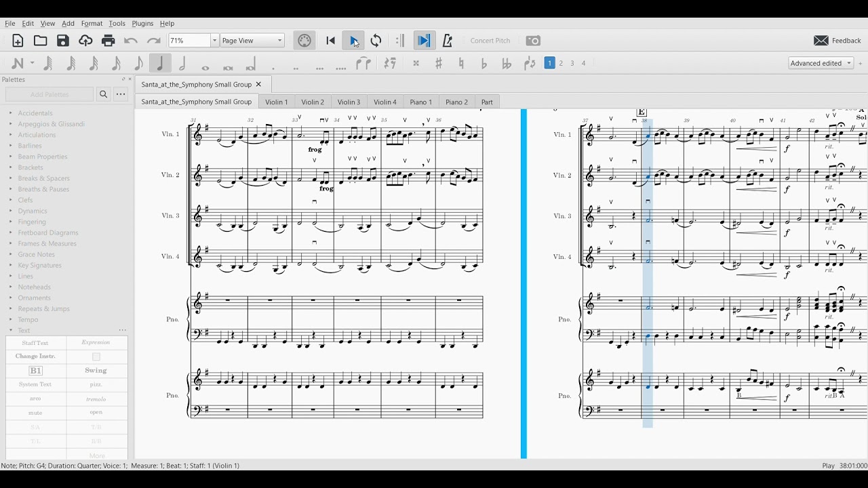Close the Santa_at_the_Symphony Small Group tab
Image resolution: width=868 pixels, height=488 pixels.
point(258,84)
